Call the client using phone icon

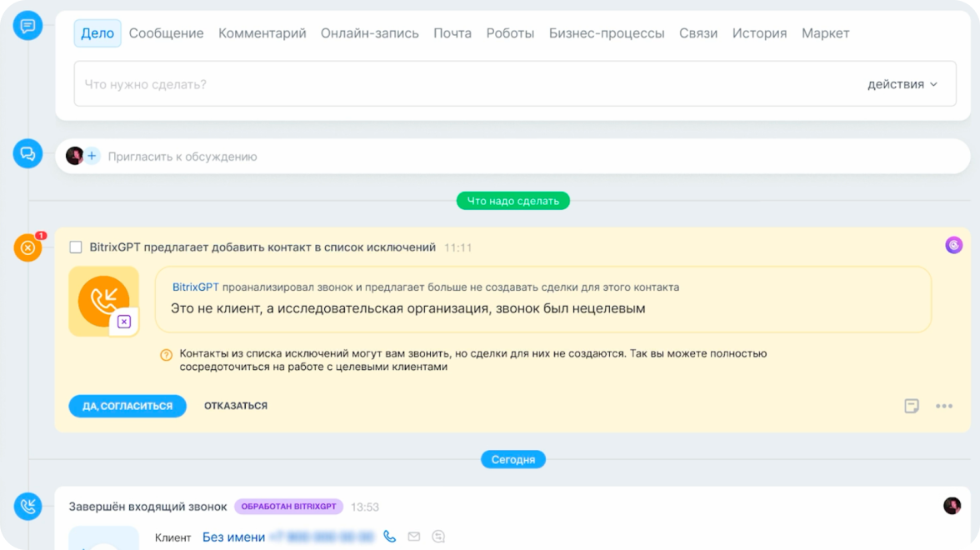point(389,537)
